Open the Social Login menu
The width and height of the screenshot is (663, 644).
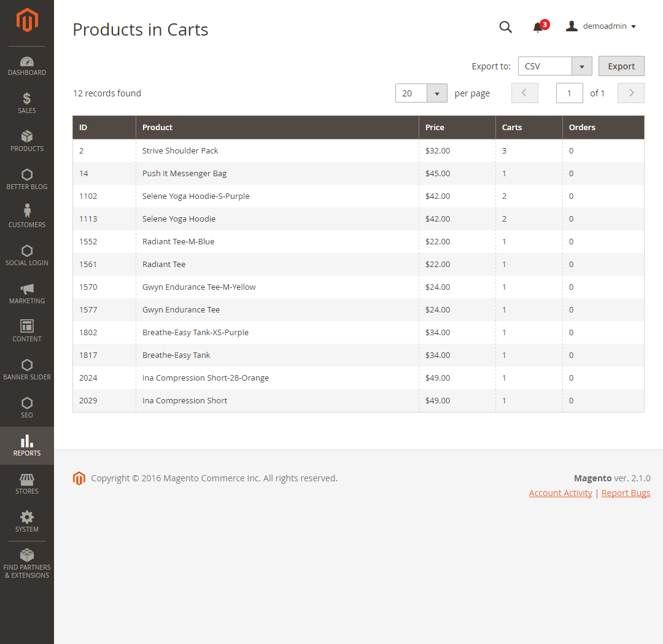[27, 256]
